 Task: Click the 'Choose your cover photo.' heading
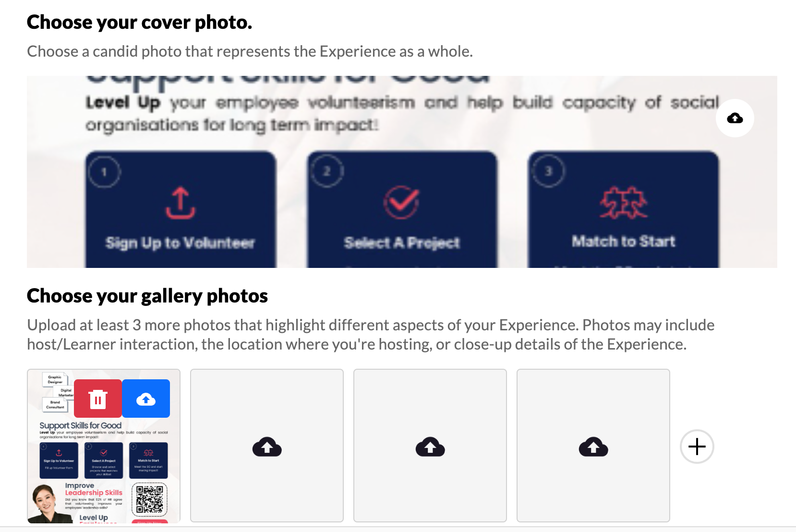(140, 22)
